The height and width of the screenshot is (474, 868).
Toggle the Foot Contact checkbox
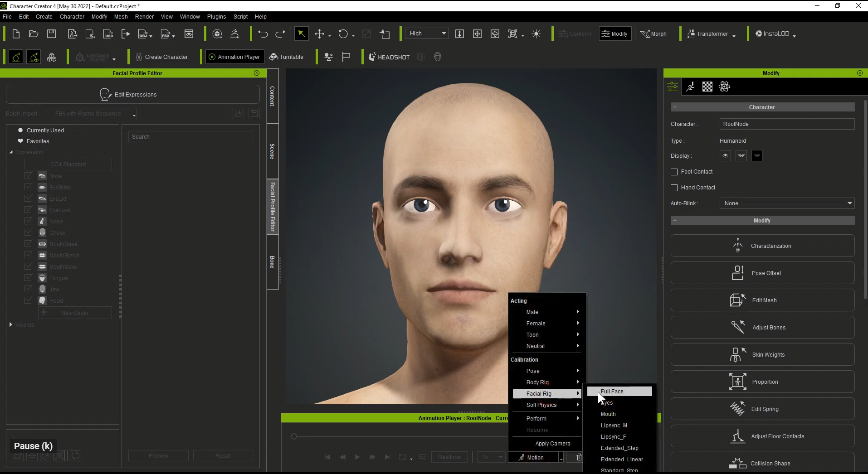[x=674, y=172]
